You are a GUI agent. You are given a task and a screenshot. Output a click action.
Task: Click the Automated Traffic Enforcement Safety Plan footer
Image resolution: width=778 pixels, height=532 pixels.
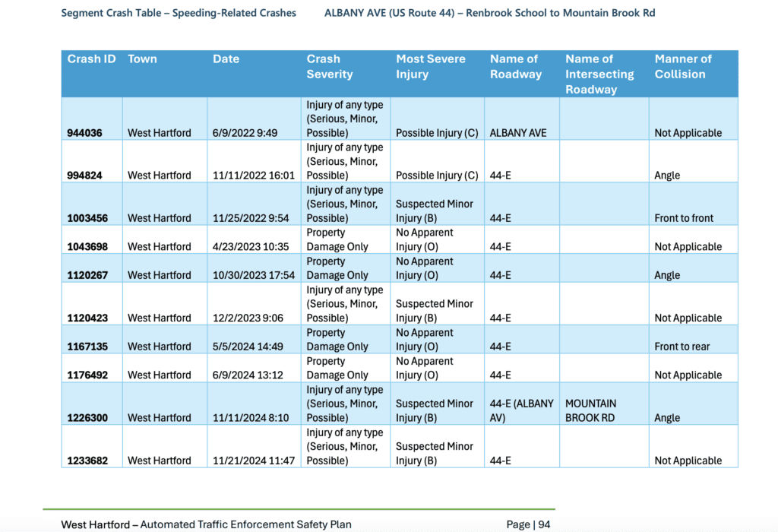(x=246, y=524)
